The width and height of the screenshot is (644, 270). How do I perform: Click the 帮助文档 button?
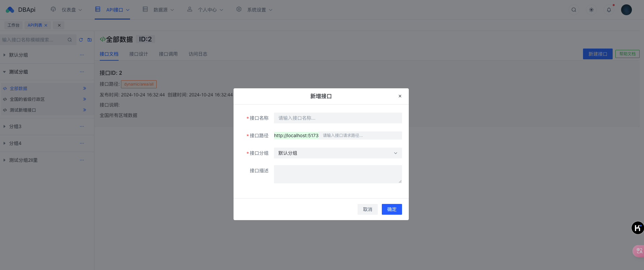(627, 54)
